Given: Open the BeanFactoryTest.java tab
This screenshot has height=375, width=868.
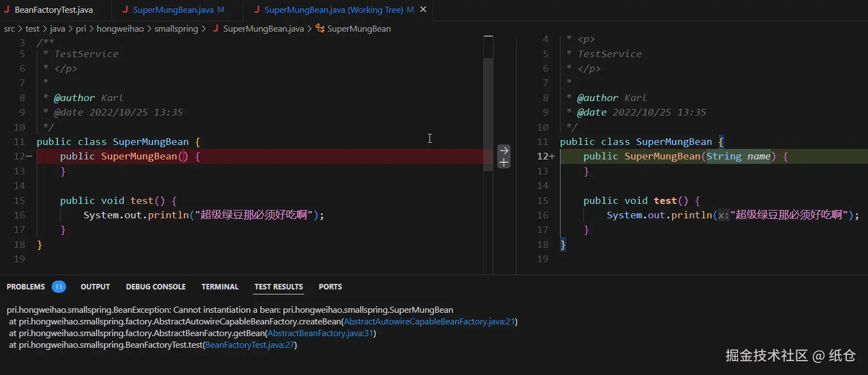Looking at the screenshot, I should [x=54, y=10].
